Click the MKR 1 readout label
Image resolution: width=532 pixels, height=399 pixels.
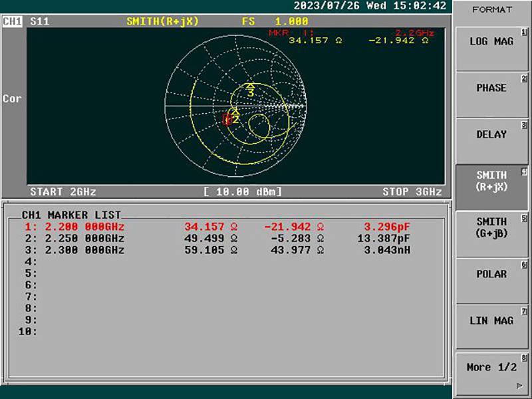point(291,33)
